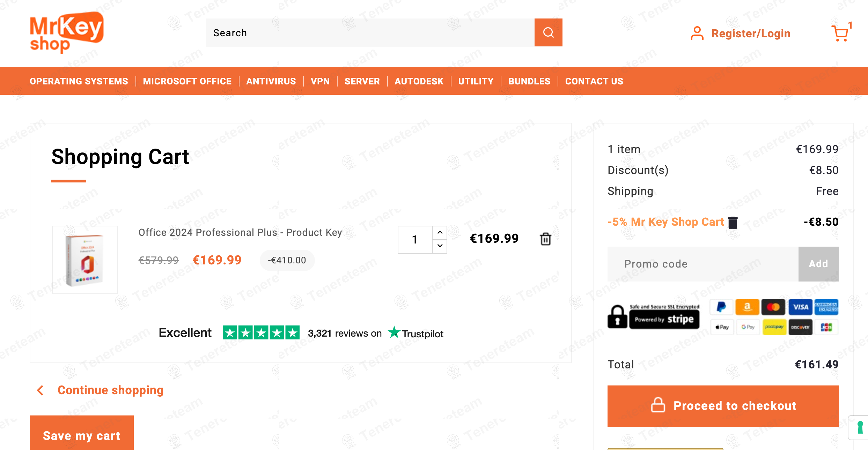This screenshot has width=868, height=450.
Task: Click the green accessibility widget icon
Action: (860, 427)
